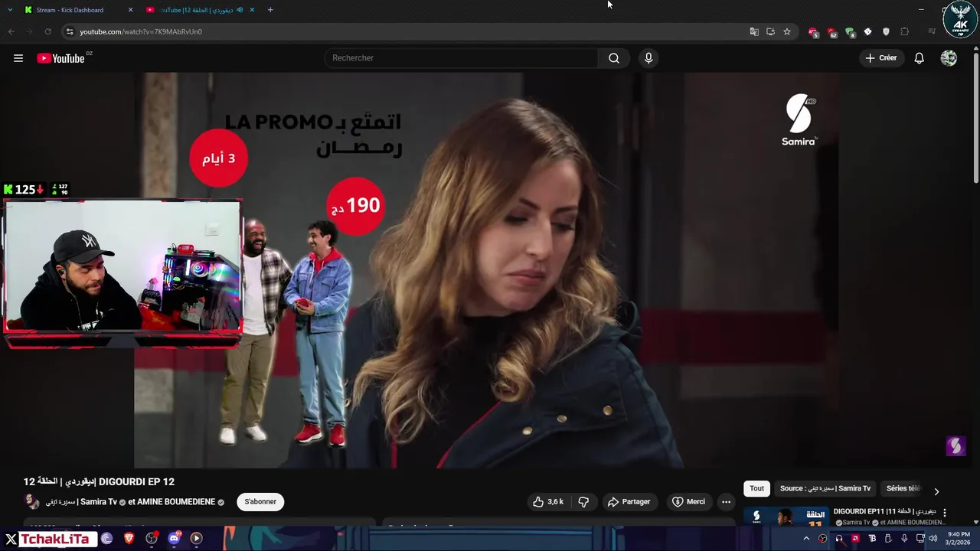The image size is (980, 551).
Task: Open the AMINE BOUMEDIENE channel link
Action: coord(176,502)
